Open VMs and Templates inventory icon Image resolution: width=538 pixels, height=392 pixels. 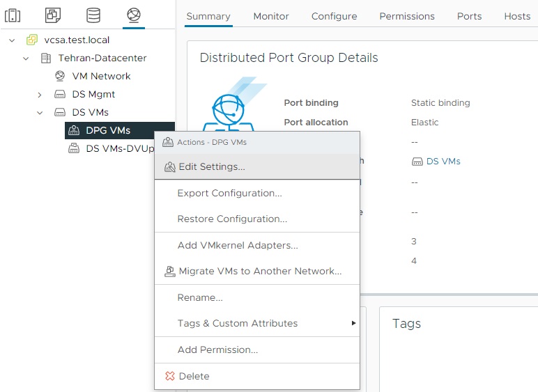[x=53, y=15]
